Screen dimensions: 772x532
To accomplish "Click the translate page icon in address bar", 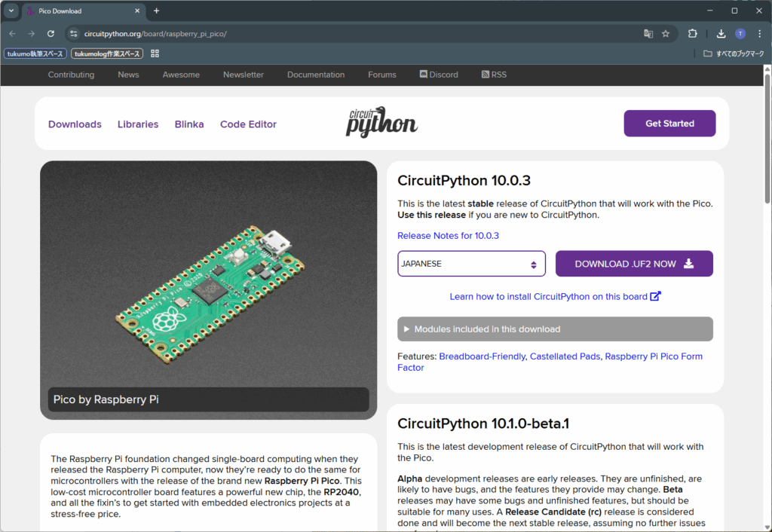I will 648,34.
